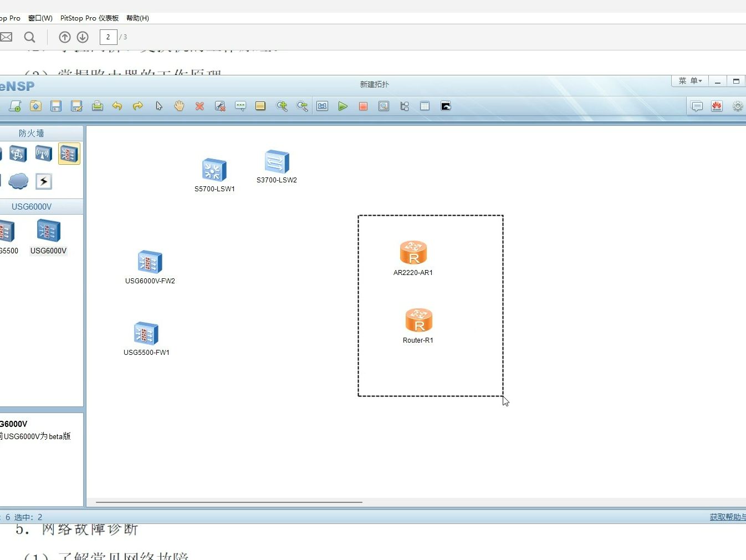The height and width of the screenshot is (560, 746).
Task: Open a topology file via folder icon
Action: [35, 106]
